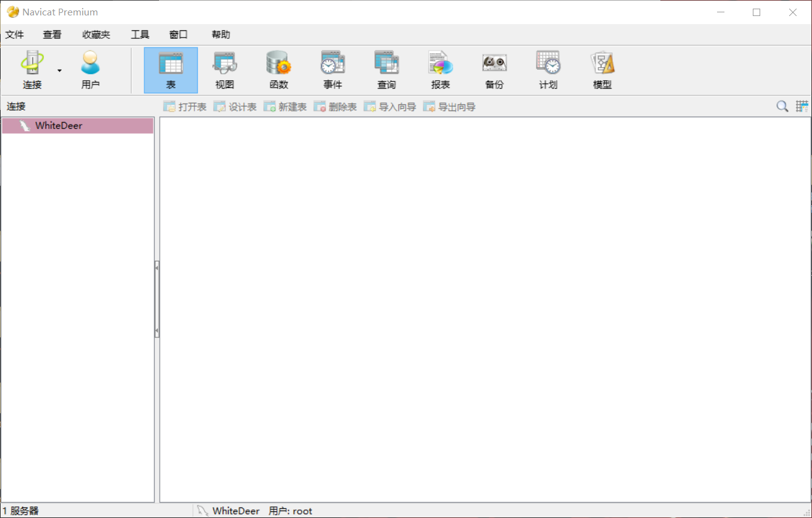The height and width of the screenshot is (518, 812).
Task: Collapse the connection panel via splitter handle
Action: click(157, 300)
